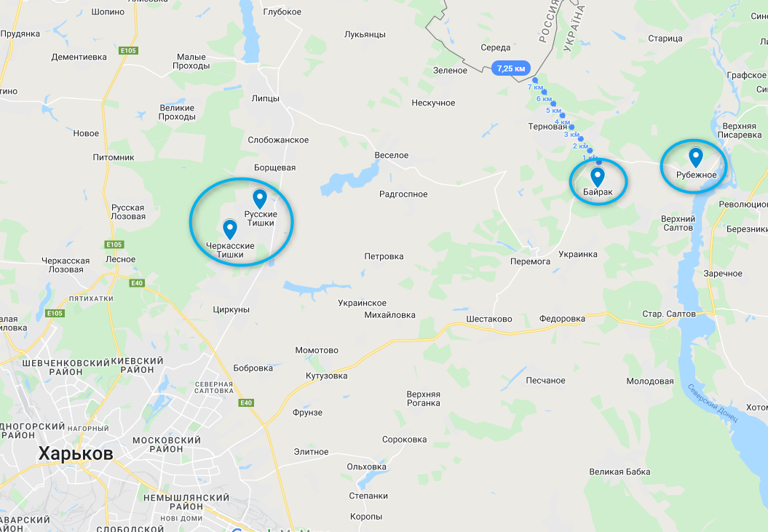768x532 pixels.
Task: Click the E40 badge near Фрунзе
Action: (246, 402)
